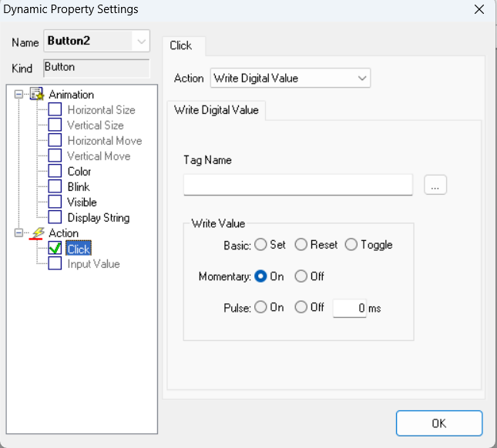Tick the Visible animation checkbox
Viewport: 497px width, 448px height.
55,202
